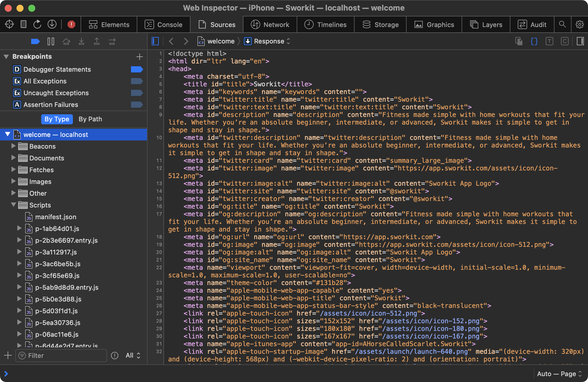Click the download web archive icon
The height and width of the screenshot is (382, 588).
click(x=52, y=24)
